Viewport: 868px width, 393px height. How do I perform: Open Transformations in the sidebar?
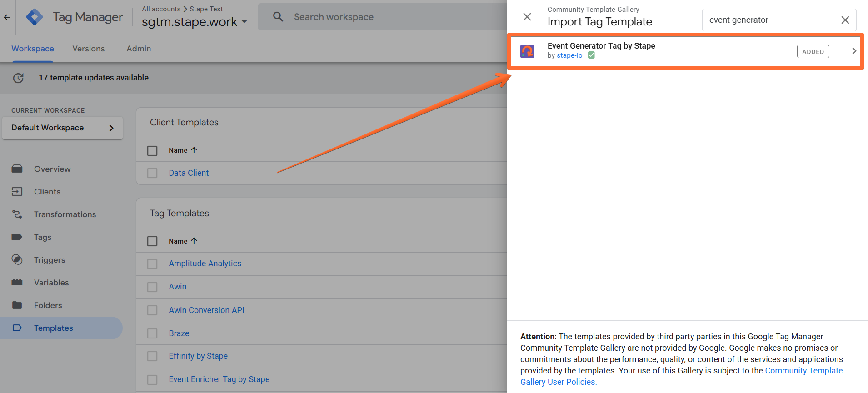[65, 214]
